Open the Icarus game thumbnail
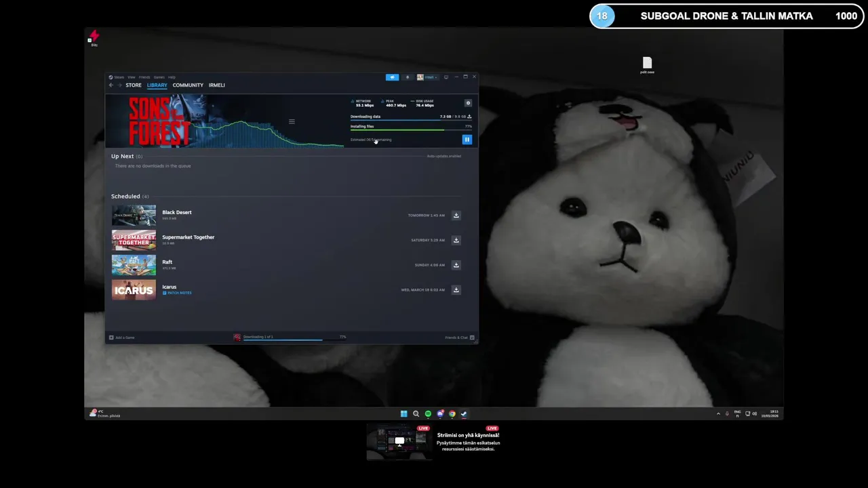868x488 pixels. coord(134,290)
